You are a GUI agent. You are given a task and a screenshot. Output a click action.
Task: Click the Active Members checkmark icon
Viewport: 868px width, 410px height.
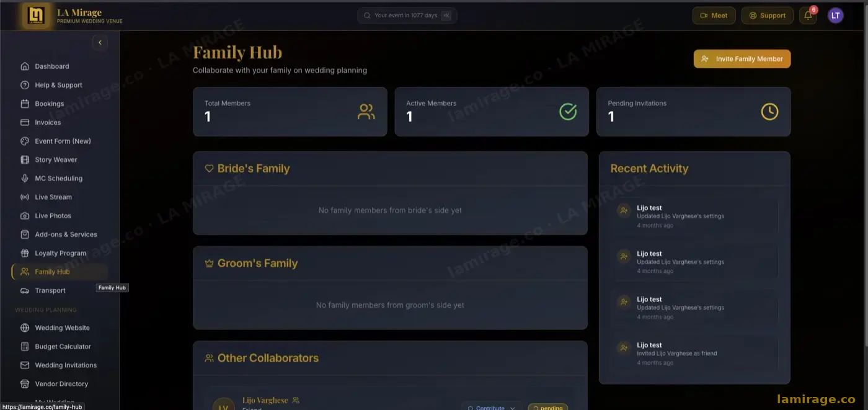pyautogui.click(x=568, y=112)
